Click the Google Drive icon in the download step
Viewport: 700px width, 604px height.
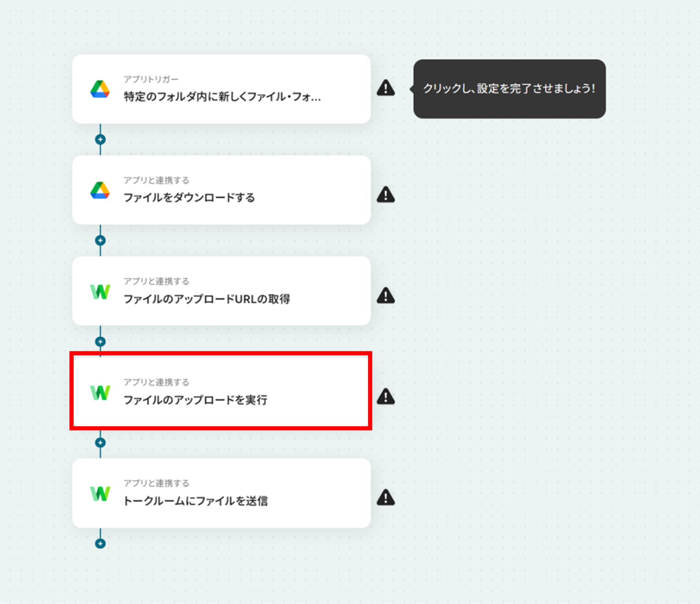coord(100,191)
